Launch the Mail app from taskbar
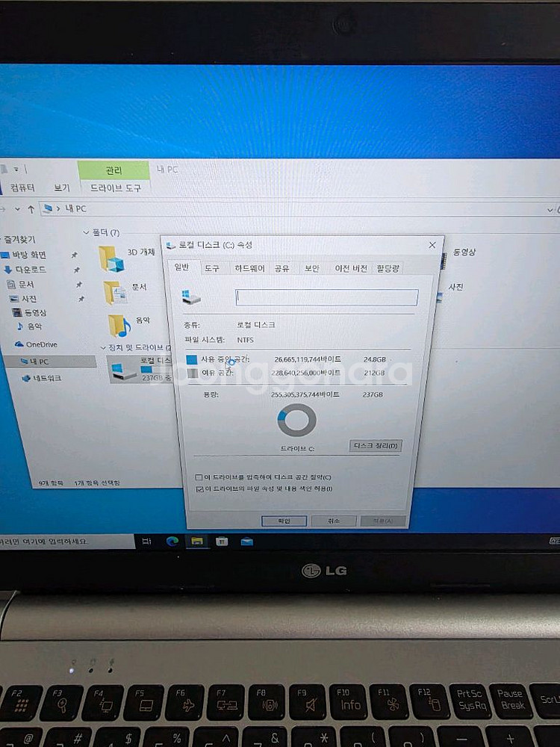Viewport: 560px width, 747px height. point(246,542)
